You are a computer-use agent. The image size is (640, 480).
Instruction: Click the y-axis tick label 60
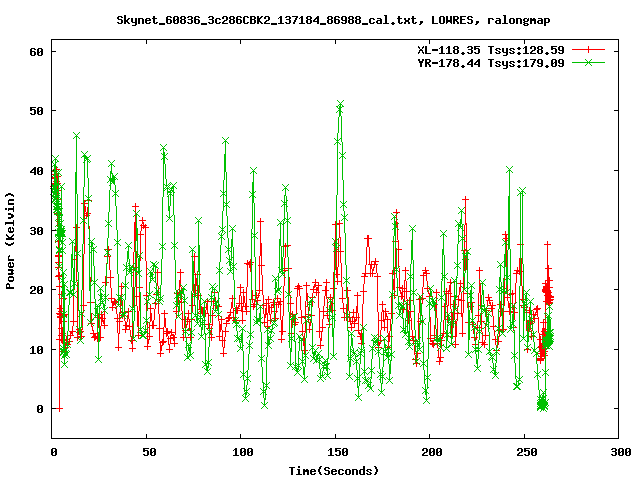coord(37,52)
